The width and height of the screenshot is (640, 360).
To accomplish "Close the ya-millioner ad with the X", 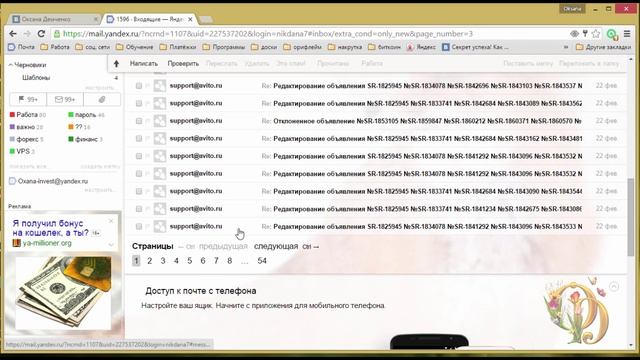I will pos(111,221).
